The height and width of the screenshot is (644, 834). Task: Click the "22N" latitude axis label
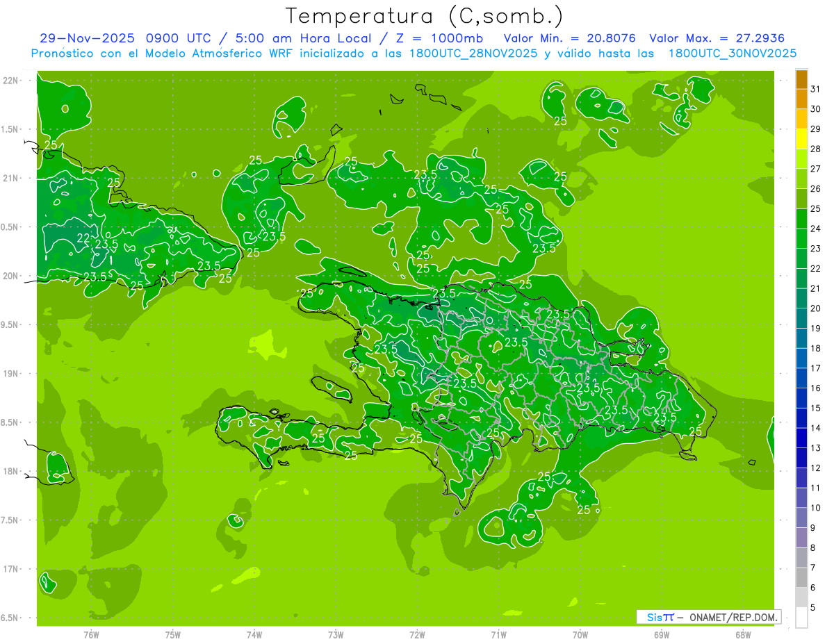click(x=10, y=81)
